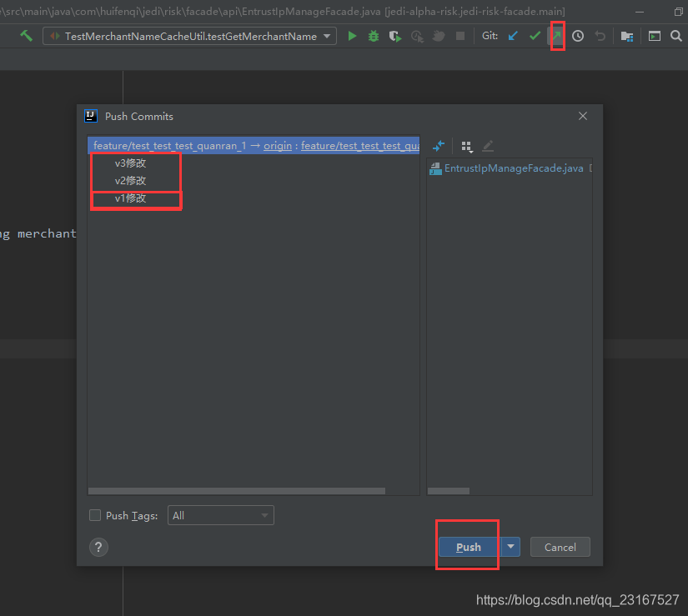
Task: Click the Cancel button
Action: click(560, 547)
